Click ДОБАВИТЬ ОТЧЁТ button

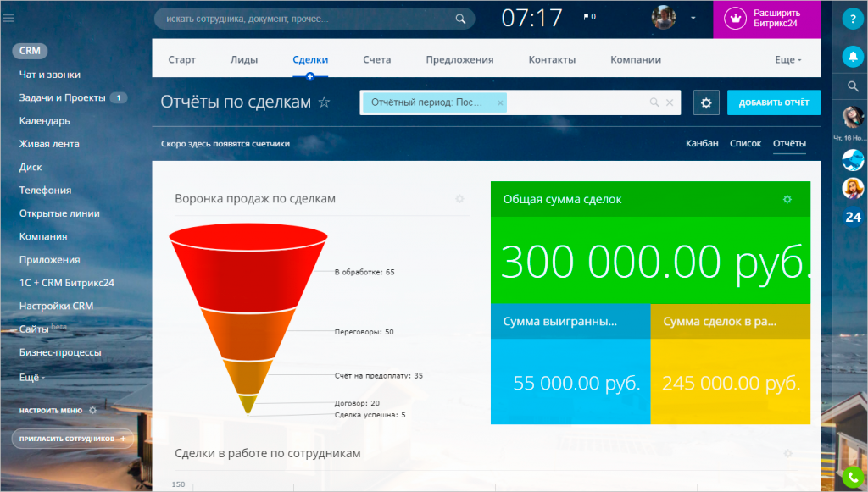click(773, 102)
